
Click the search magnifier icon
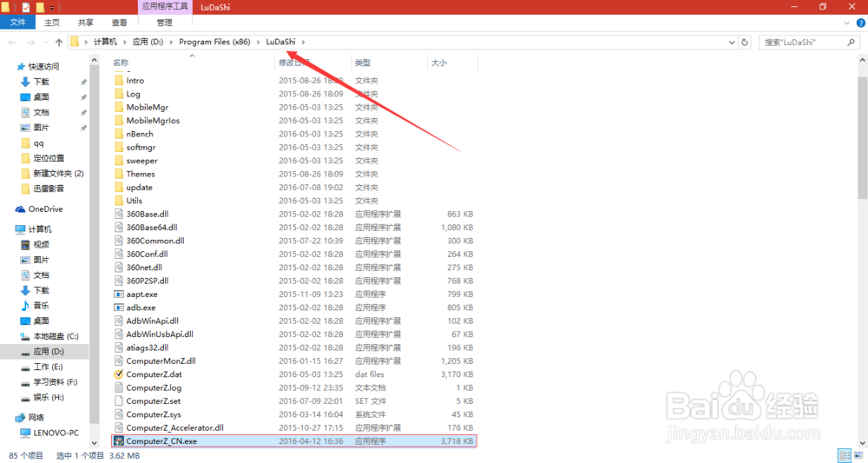pyautogui.click(x=852, y=42)
